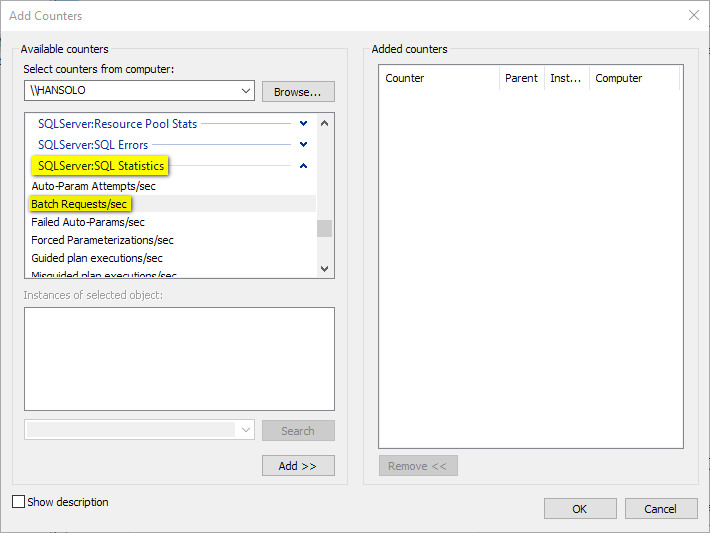This screenshot has width=710, height=533.
Task: Cancel the Add Counters dialog
Action: 660,509
